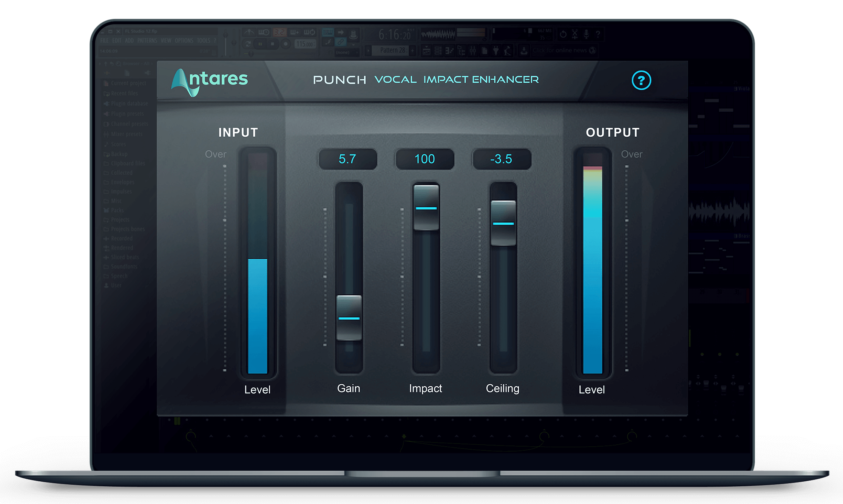Click the Impact value field showing 100
Image resolution: width=843 pixels, height=504 pixels.
coord(425,159)
